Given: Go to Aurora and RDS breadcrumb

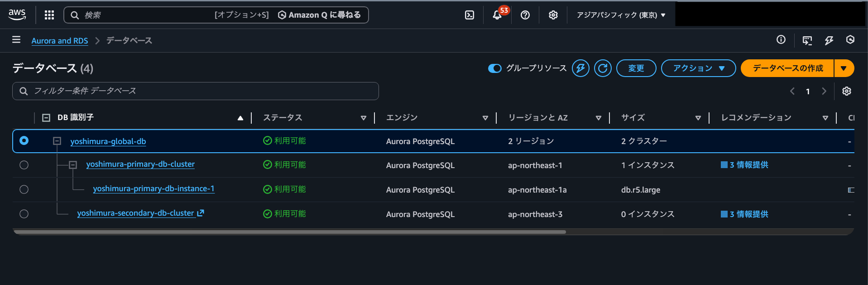Looking at the screenshot, I should point(60,41).
